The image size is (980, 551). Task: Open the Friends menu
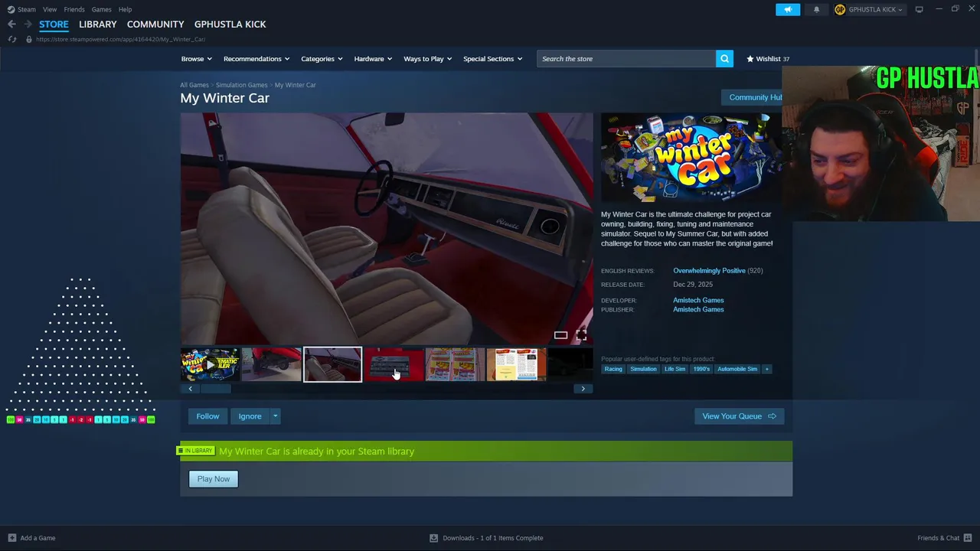tap(74, 9)
